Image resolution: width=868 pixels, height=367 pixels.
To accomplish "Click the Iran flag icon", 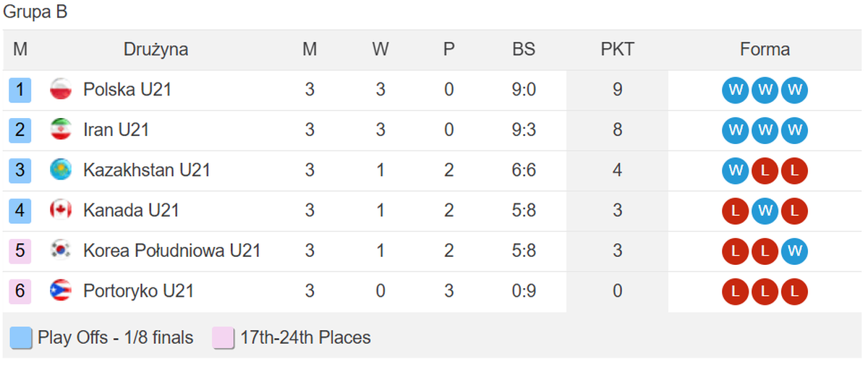I will (61, 130).
